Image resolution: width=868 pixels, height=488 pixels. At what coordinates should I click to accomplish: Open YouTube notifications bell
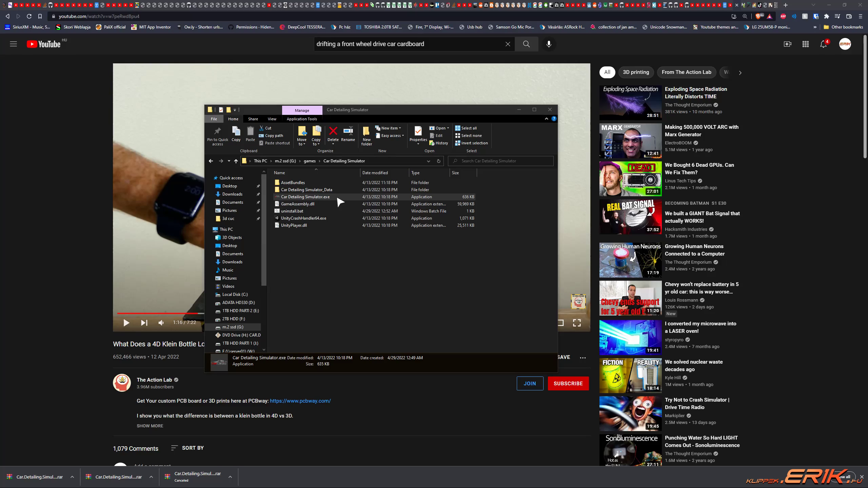(823, 44)
